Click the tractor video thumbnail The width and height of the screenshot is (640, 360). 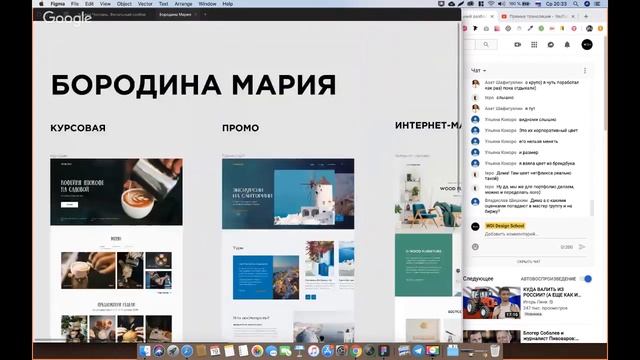[491, 302]
